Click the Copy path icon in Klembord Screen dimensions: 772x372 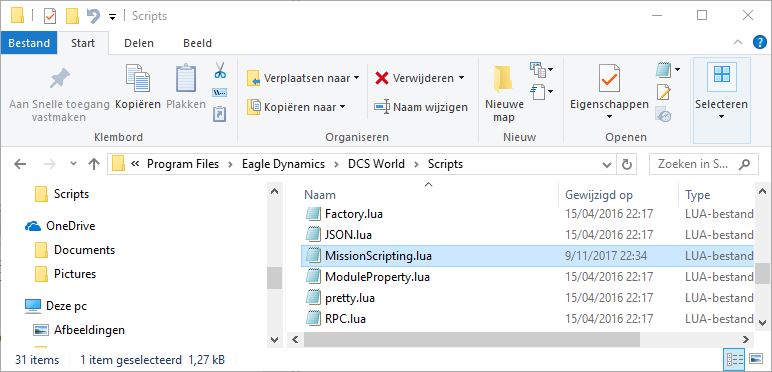click(x=220, y=93)
